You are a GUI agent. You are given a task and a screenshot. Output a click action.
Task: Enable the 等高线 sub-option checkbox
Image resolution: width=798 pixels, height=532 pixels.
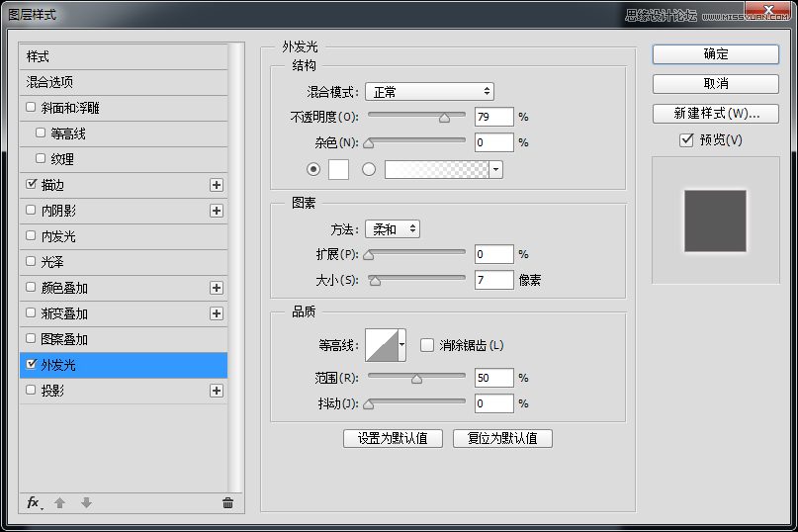coord(41,133)
